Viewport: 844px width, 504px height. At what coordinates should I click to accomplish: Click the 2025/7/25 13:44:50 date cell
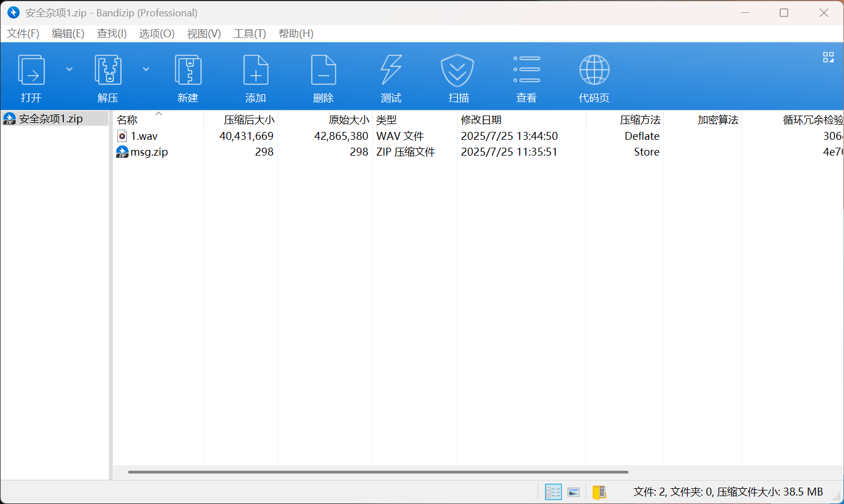click(x=509, y=136)
